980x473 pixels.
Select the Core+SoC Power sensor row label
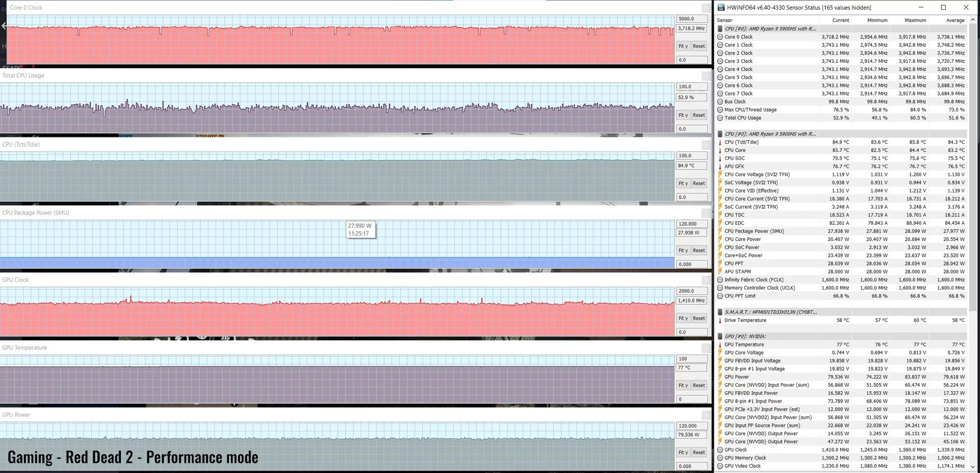point(743,255)
